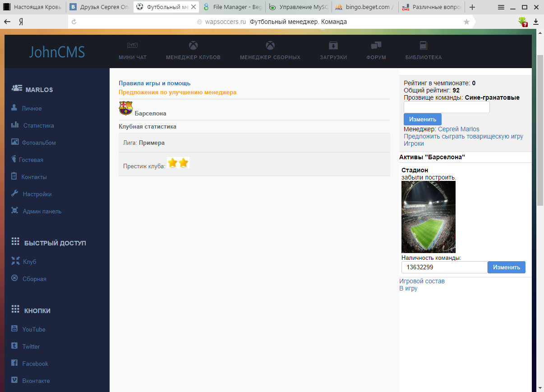Screen dimensions: 544x392
Task: Switch to bingo.beget.com tab
Action: click(x=365, y=7)
